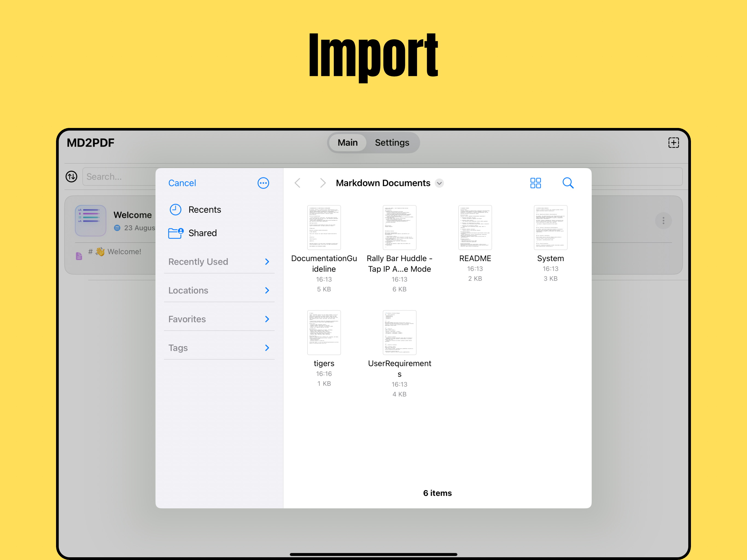Expand the Favorites section
This screenshot has width=747, height=560.
coord(219,319)
